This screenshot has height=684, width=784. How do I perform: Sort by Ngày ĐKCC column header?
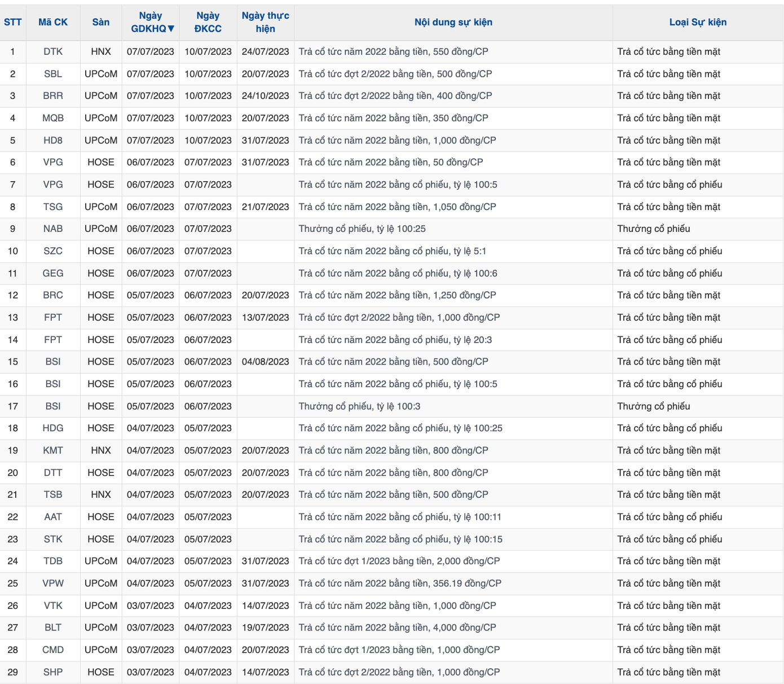[x=208, y=23]
